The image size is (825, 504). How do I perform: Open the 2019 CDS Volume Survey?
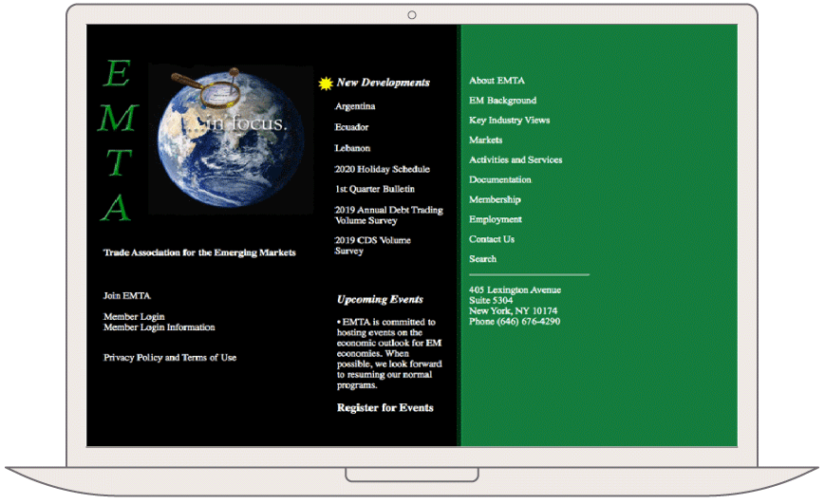[x=372, y=246]
